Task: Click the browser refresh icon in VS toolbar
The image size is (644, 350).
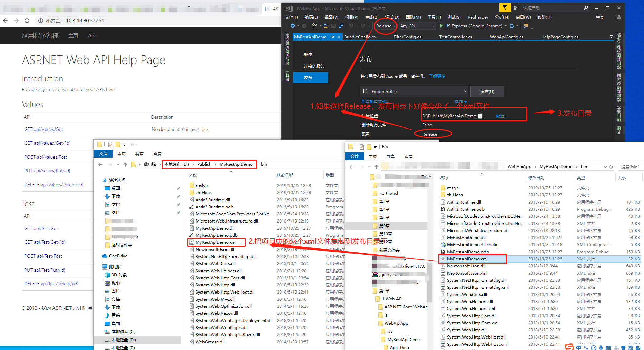Action: point(512,26)
